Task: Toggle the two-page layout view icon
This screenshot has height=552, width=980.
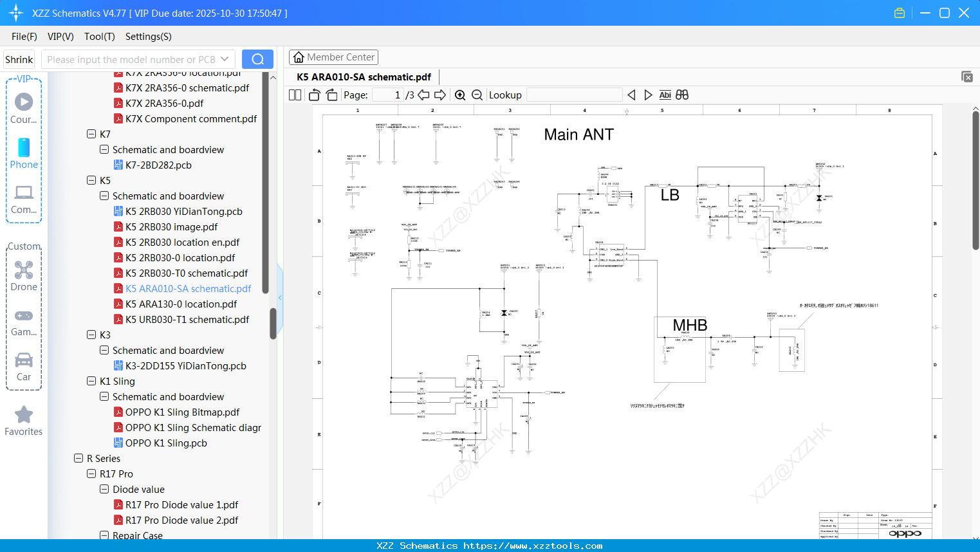Action: click(x=295, y=95)
